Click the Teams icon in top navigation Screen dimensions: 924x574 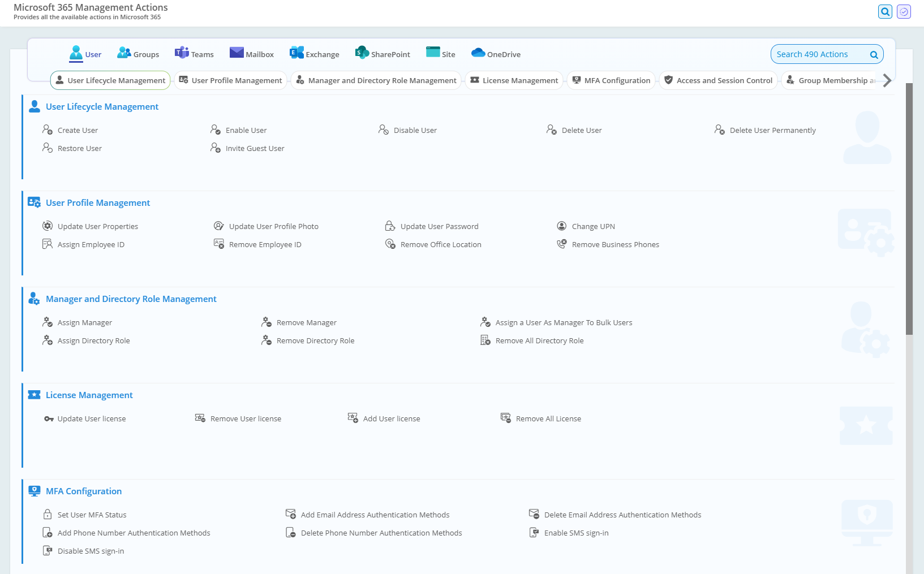[x=180, y=52]
